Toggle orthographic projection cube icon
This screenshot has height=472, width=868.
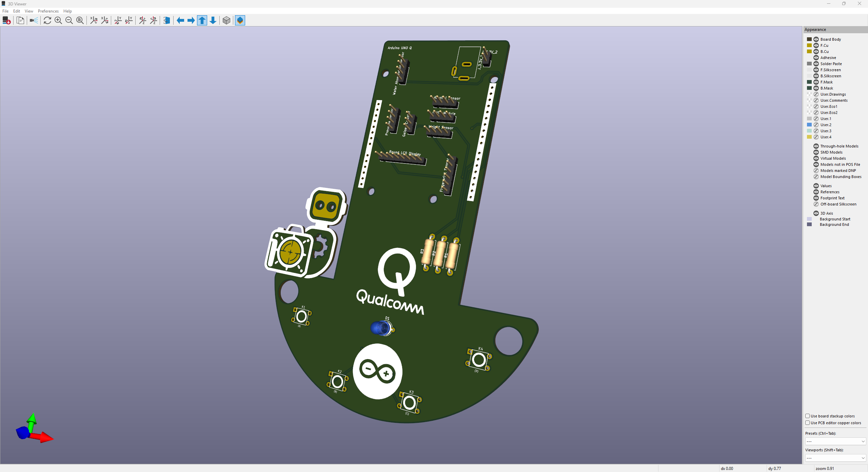tap(226, 20)
